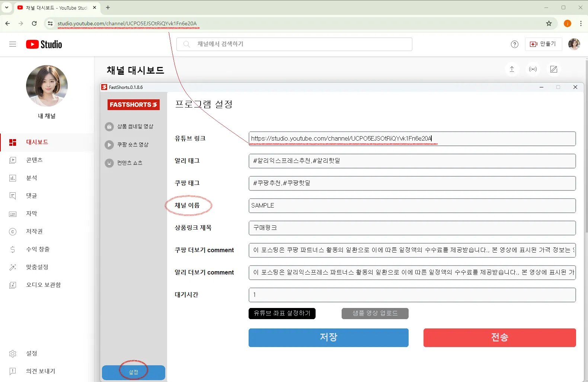Click the 프로그램 설정 heading

pos(204,104)
